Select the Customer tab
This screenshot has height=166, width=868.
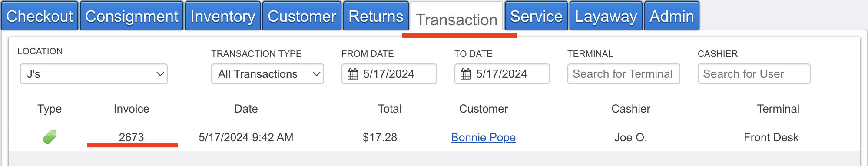point(302,16)
